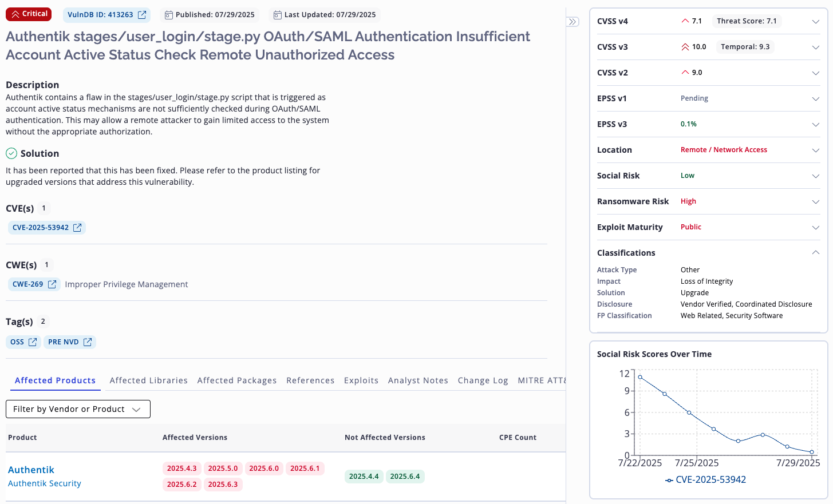Click the PRE NVD tag chip
The image size is (833, 504).
click(x=70, y=342)
